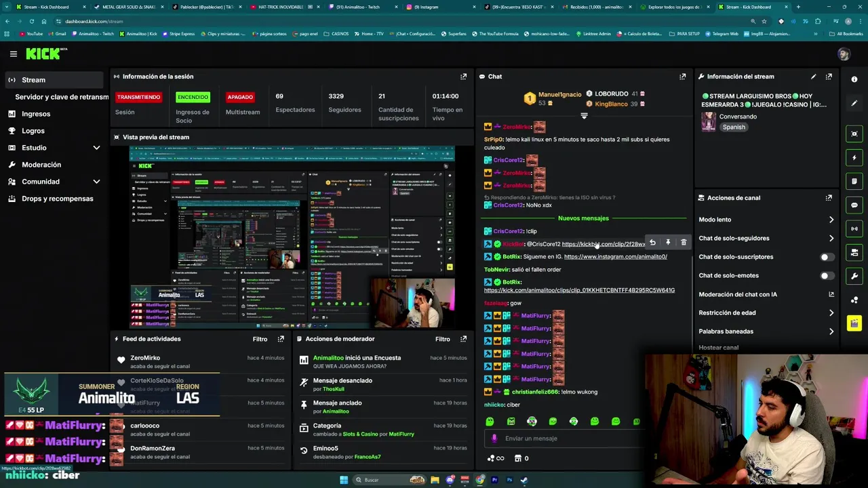Delete the KickBot chat message
Viewport: 868px width, 488px height.
click(x=684, y=243)
